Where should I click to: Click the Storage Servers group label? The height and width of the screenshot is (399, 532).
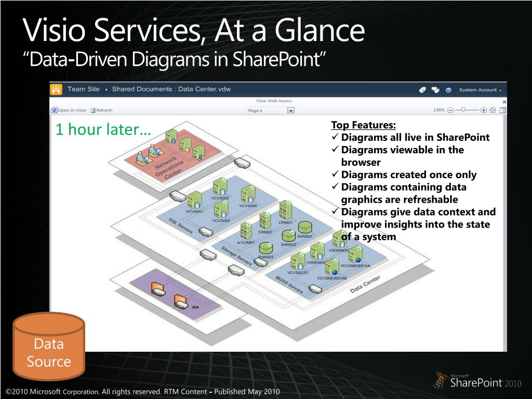[x=236, y=256]
